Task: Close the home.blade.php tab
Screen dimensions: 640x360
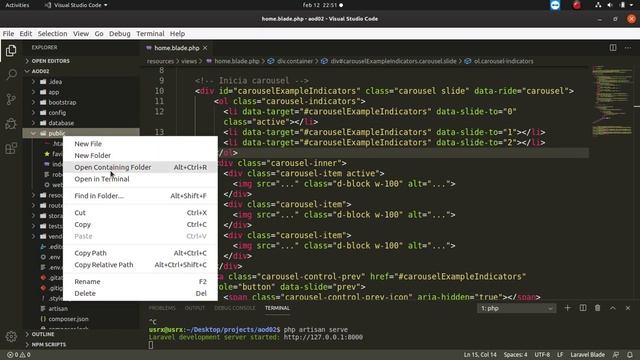Action: pos(205,48)
